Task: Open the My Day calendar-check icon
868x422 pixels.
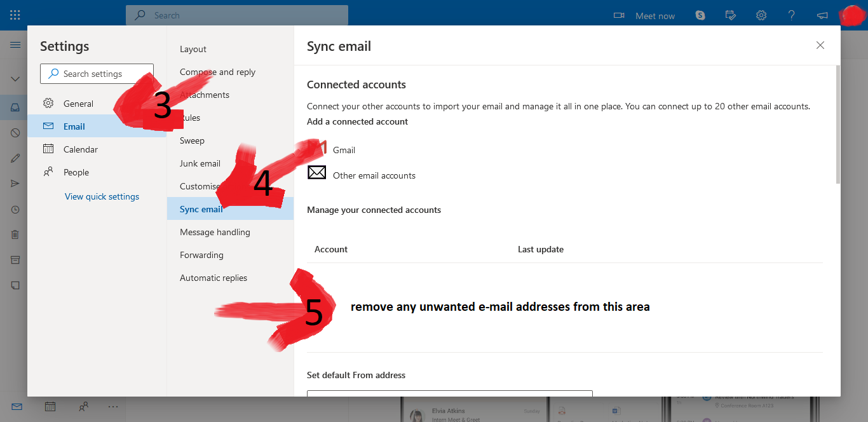Action: coord(731,15)
